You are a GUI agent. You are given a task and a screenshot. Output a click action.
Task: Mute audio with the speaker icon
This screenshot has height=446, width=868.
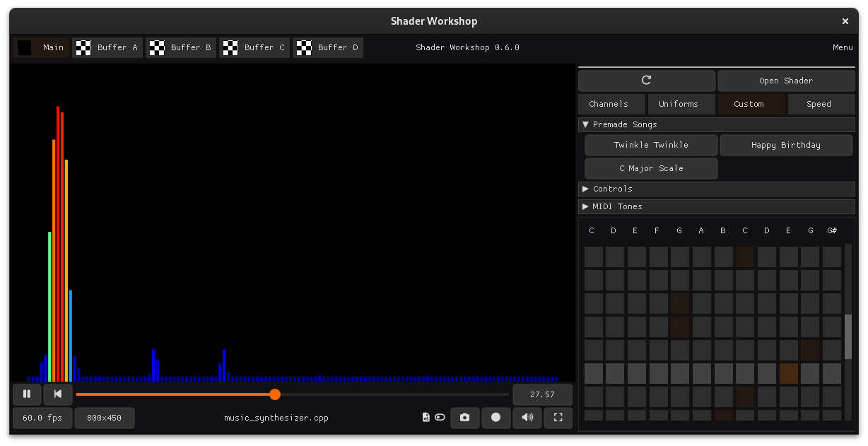pyautogui.click(x=527, y=418)
